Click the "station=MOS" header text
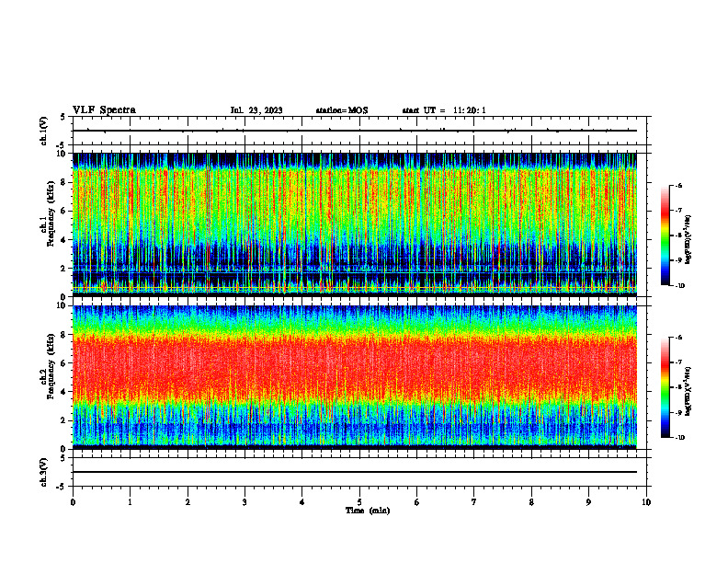Viewport: 728px width, 563px height. pos(342,110)
